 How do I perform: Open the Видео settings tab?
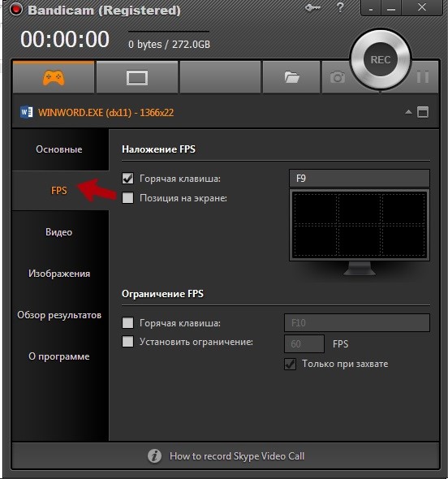[59, 232]
